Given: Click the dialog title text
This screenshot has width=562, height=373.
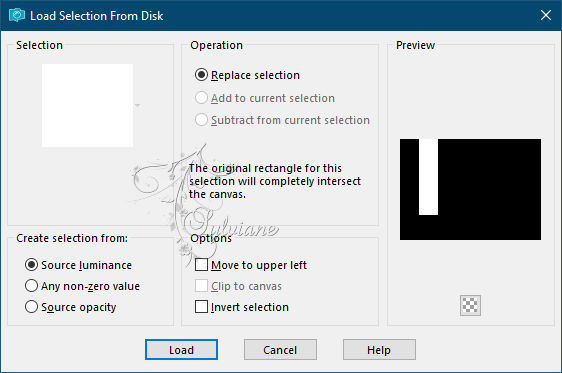Looking at the screenshot, I should coord(96,16).
